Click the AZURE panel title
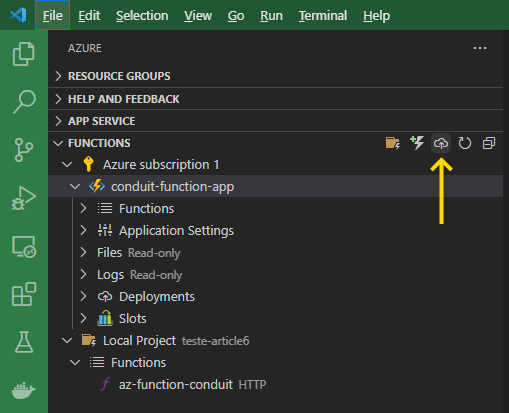The height and width of the screenshot is (413, 509). click(x=85, y=48)
